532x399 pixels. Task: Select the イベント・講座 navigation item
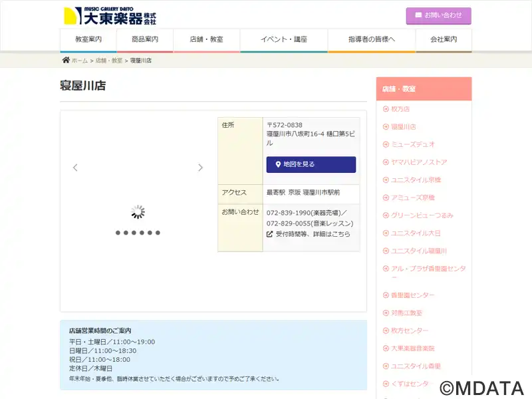coord(284,40)
